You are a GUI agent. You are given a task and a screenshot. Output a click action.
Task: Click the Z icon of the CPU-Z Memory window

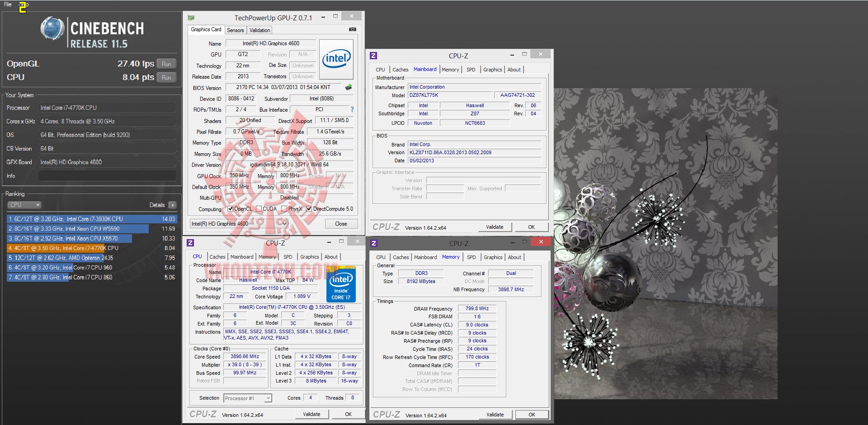pos(374,243)
